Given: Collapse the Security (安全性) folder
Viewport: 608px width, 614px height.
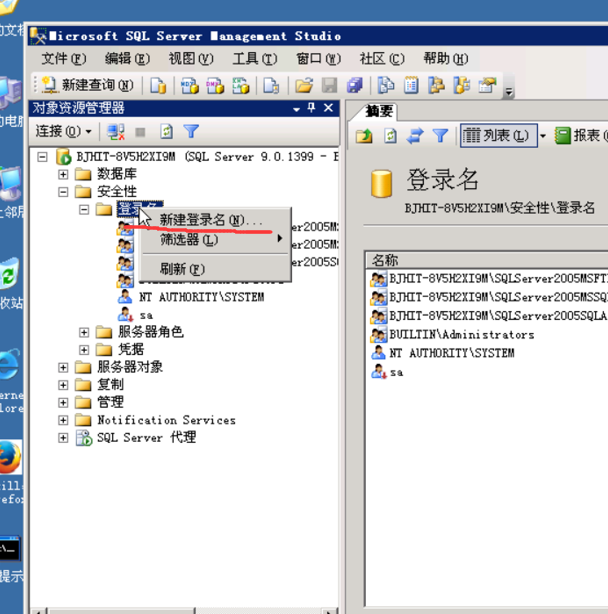Looking at the screenshot, I should click(63, 192).
